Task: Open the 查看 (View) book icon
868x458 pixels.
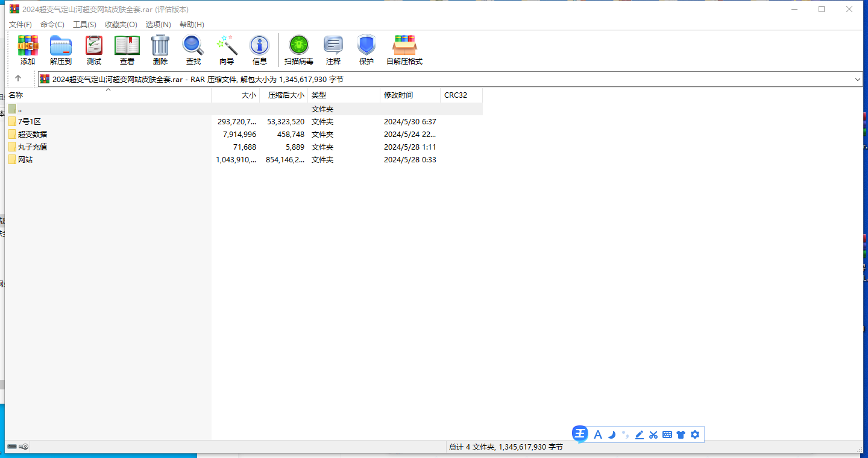Action: [127, 49]
